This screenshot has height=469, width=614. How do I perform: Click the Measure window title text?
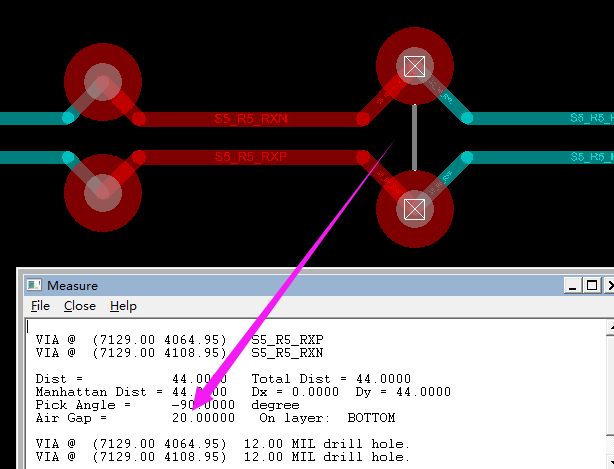72,285
